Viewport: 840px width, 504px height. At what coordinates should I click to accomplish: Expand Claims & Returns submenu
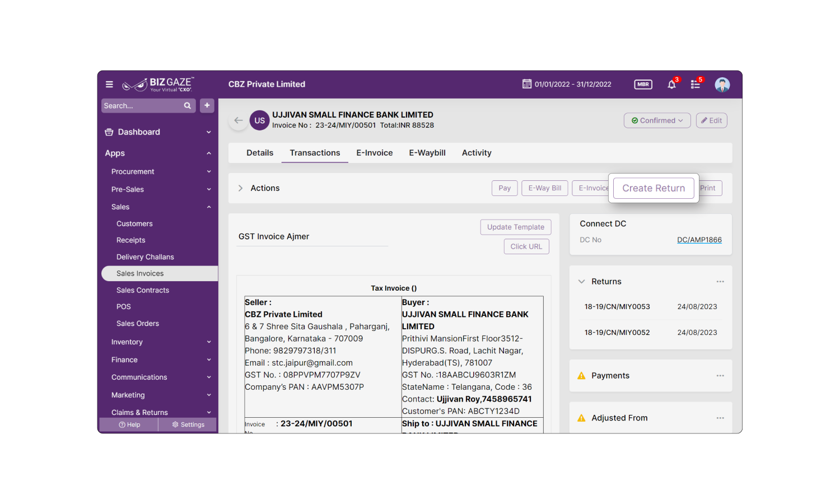pos(209,413)
